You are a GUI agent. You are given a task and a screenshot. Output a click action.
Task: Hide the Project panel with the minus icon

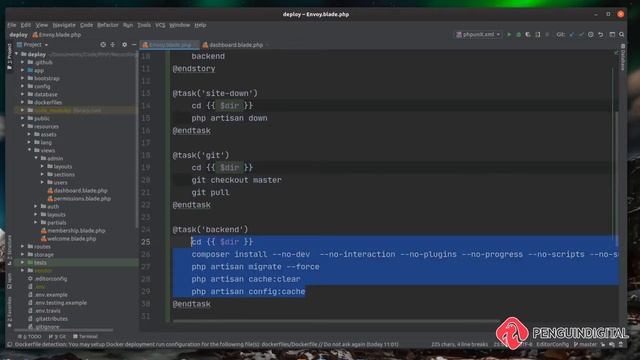click(x=134, y=44)
